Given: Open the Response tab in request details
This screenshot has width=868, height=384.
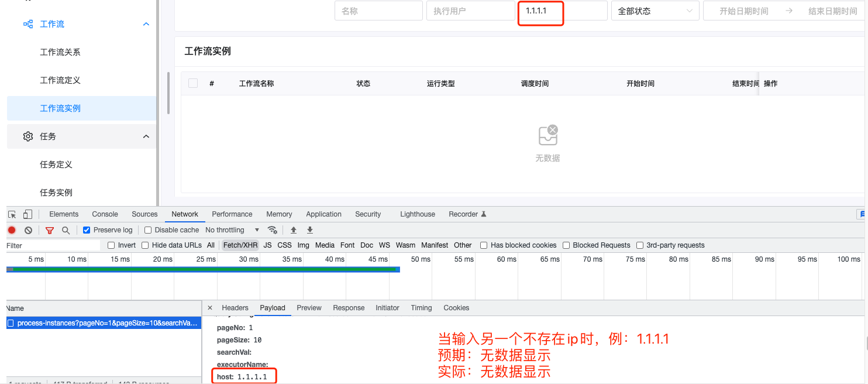Looking at the screenshot, I should (349, 307).
